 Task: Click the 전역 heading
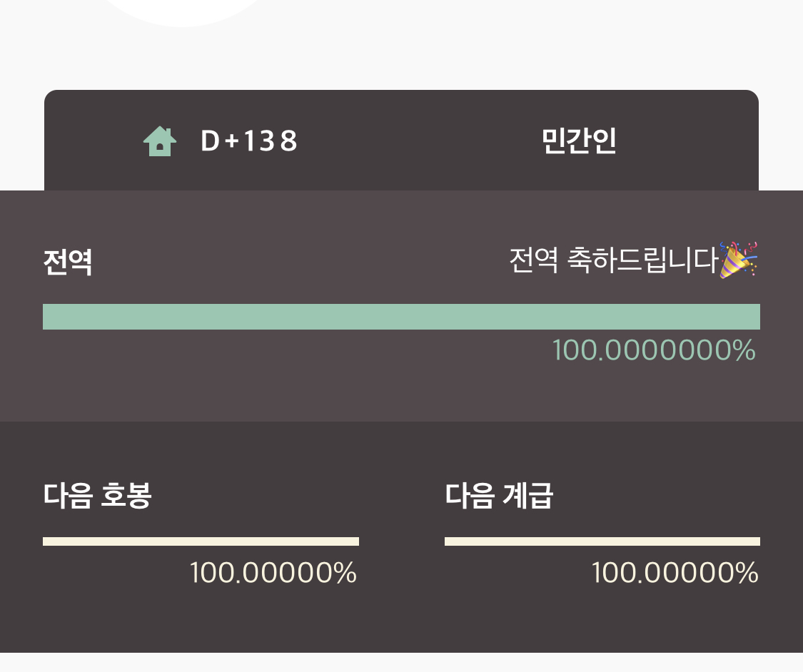tap(68, 263)
